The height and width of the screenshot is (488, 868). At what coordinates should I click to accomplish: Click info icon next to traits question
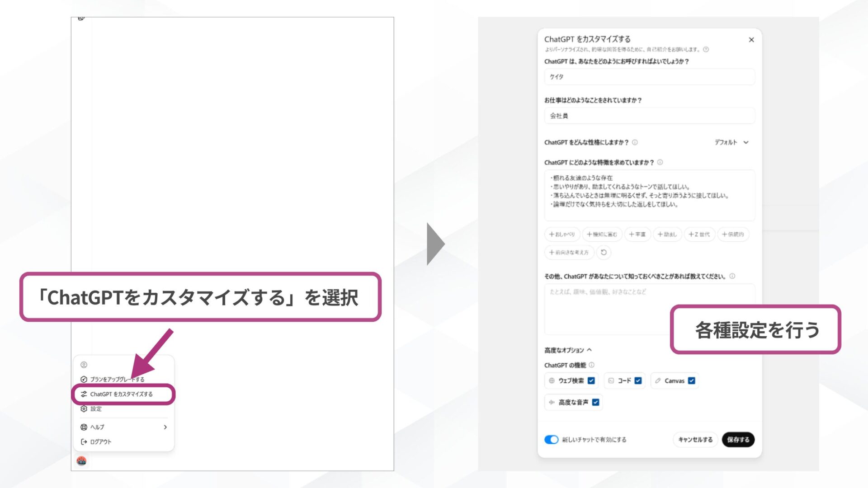tap(660, 162)
